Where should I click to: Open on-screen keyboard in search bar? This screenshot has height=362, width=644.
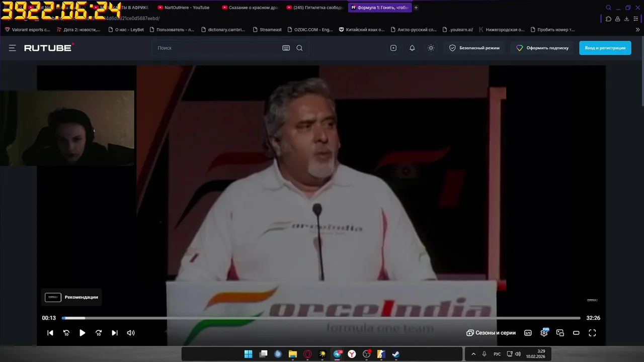(286, 48)
